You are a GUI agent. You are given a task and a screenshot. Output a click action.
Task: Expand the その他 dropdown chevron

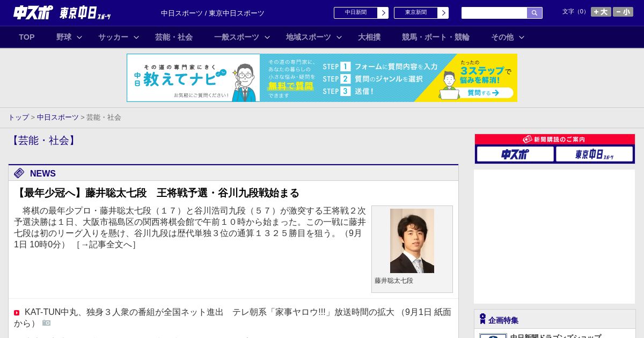(x=522, y=37)
